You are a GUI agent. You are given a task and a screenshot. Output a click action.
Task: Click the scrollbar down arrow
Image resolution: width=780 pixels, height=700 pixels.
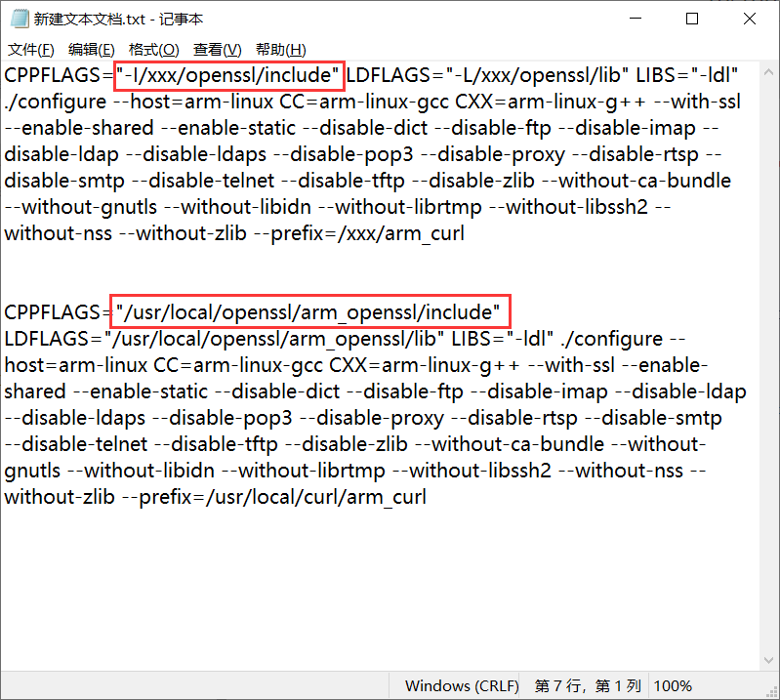(768, 660)
